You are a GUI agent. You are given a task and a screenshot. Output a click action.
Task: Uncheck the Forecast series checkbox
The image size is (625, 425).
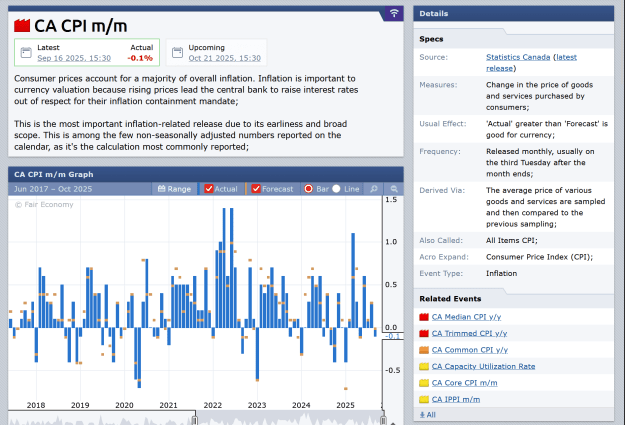click(x=256, y=189)
